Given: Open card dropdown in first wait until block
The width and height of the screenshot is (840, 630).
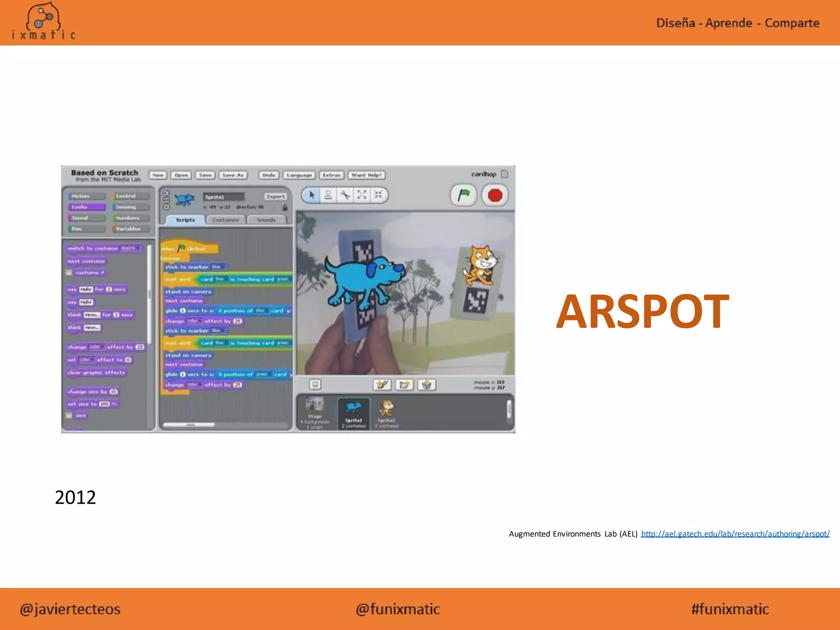Looking at the screenshot, I should tap(221, 279).
